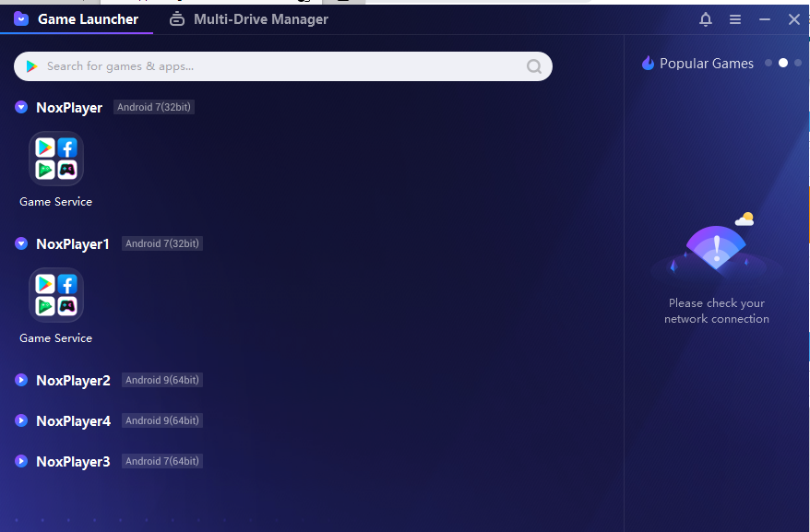Switch to the Game Launcher tab
810x532 pixels.
tap(77, 19)
